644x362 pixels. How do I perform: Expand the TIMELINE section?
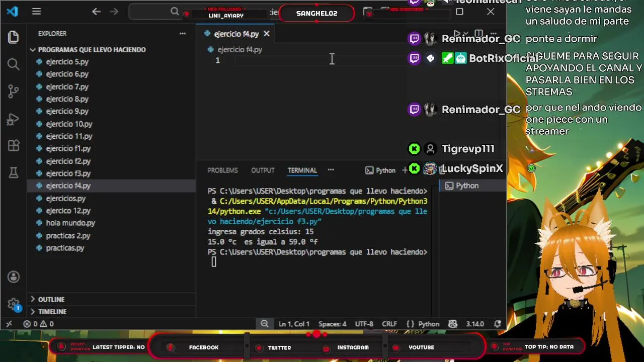point(52,312)
